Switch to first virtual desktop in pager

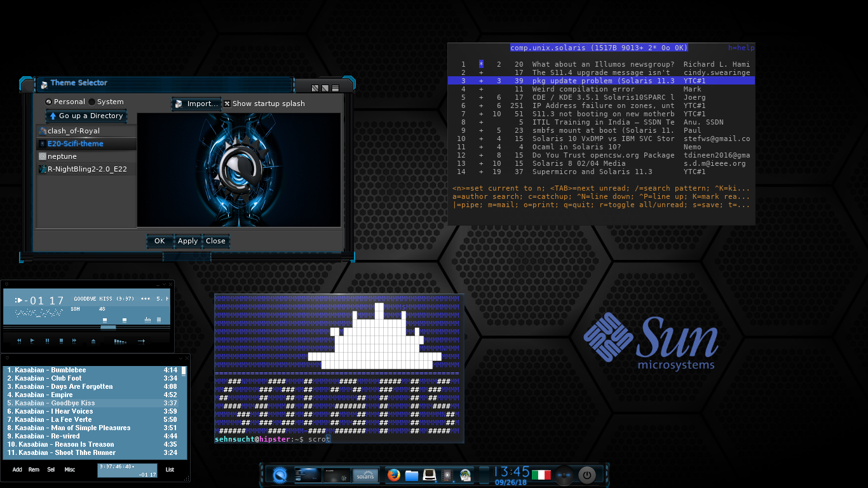pos(308,475)
